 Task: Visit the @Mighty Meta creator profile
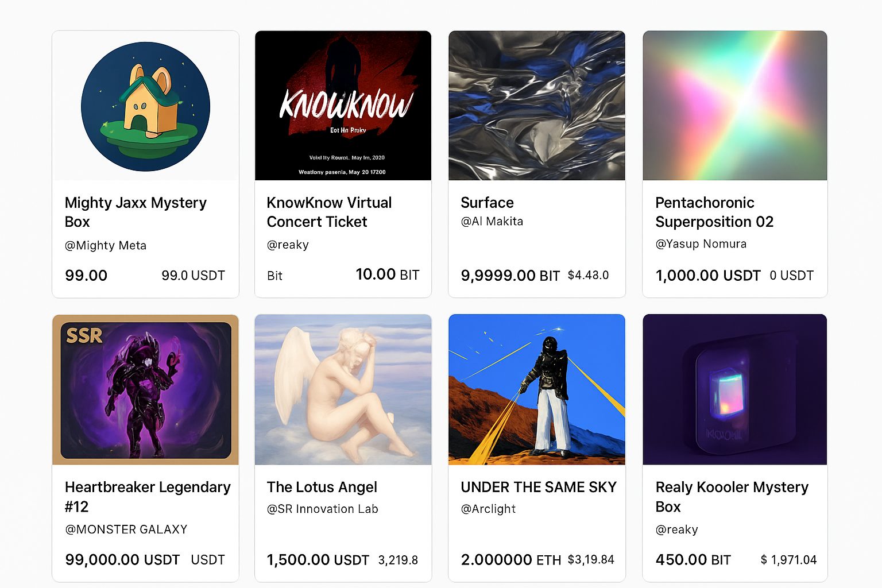[106, 246]
